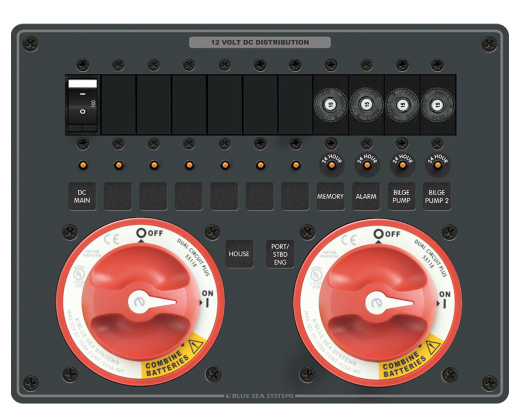Click the OFF position marker on right switch
The image size is (521, 420).
point(387,234)
